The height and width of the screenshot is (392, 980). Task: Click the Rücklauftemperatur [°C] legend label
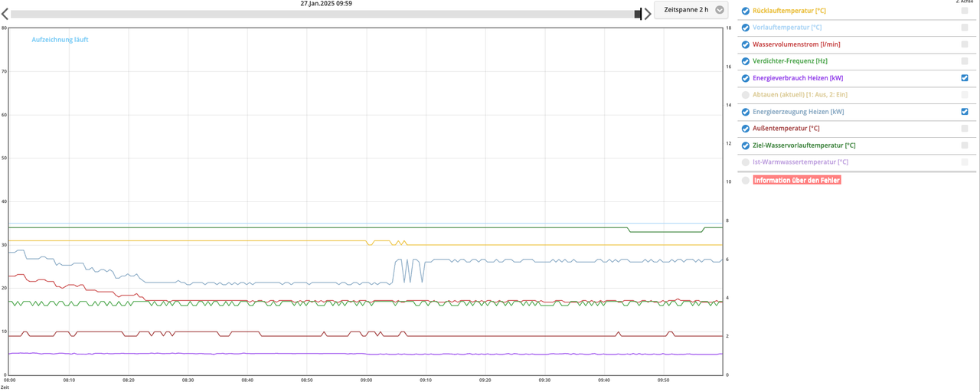pos(789,11)
